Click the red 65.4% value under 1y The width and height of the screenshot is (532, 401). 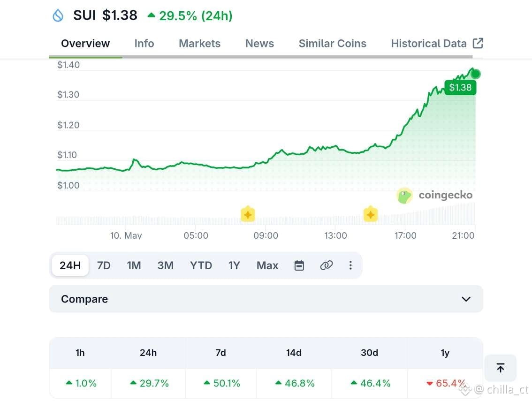click(x=446, y=383)
